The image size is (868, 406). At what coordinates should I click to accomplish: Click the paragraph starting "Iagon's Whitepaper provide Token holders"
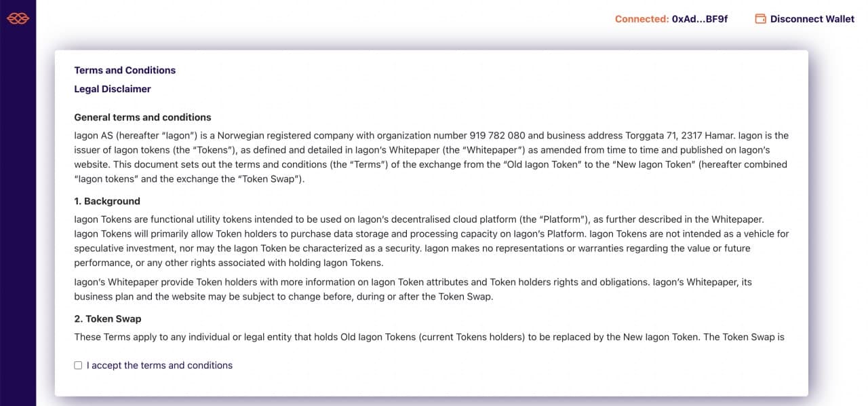point(413,289)
